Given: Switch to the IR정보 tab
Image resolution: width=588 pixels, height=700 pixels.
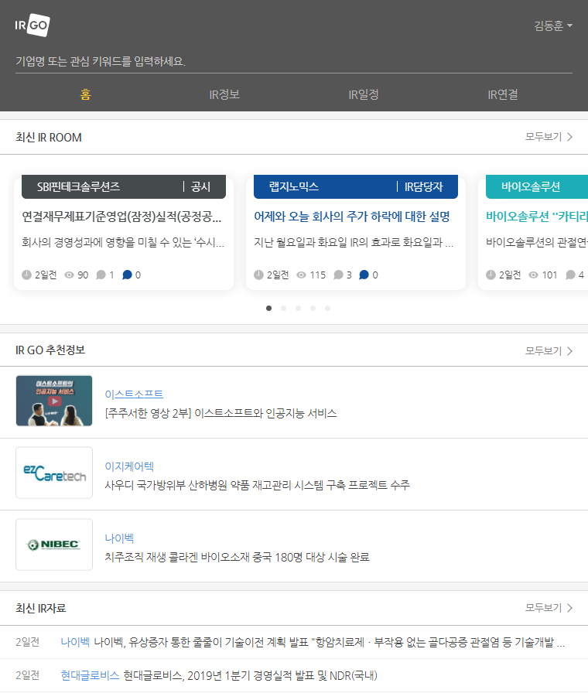Looking at the screenshot, I should (224, 94).
